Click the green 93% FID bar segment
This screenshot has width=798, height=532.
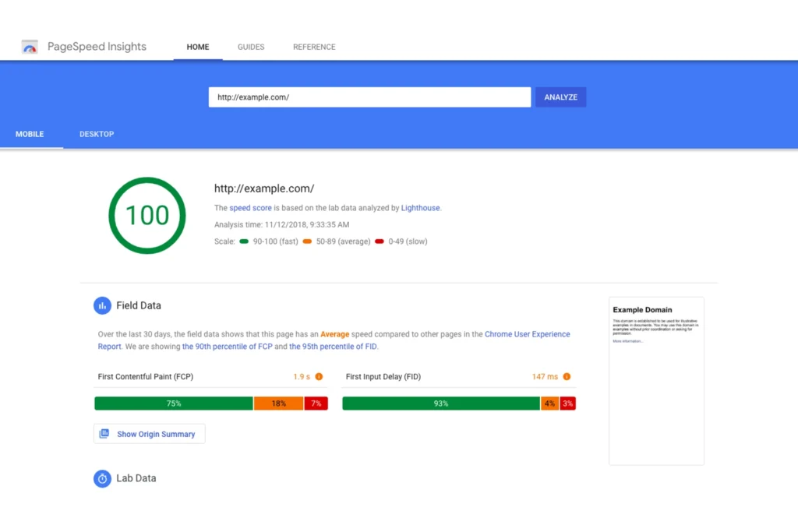(441, 403)
